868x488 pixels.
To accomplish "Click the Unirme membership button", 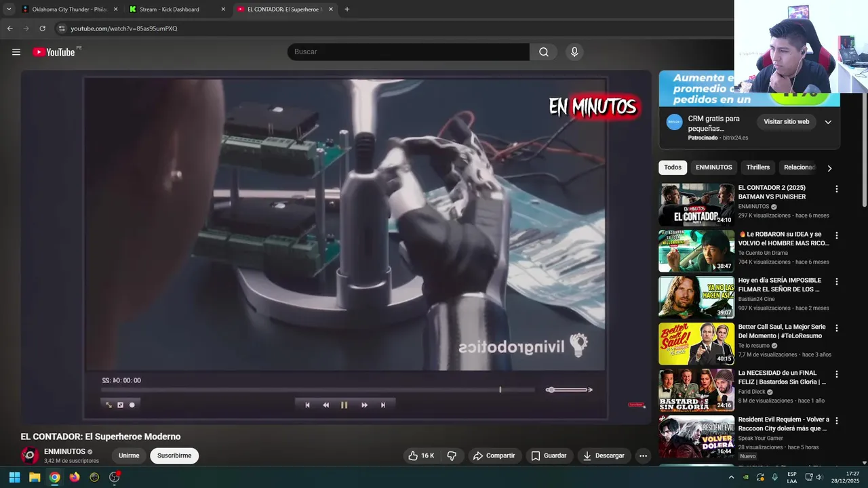I will (x=129, y=455).
